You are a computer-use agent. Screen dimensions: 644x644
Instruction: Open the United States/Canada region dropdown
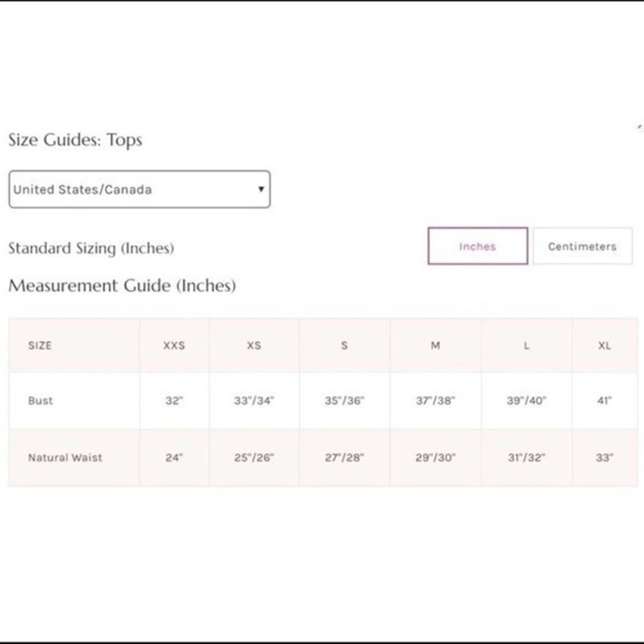tap(139, 189)
